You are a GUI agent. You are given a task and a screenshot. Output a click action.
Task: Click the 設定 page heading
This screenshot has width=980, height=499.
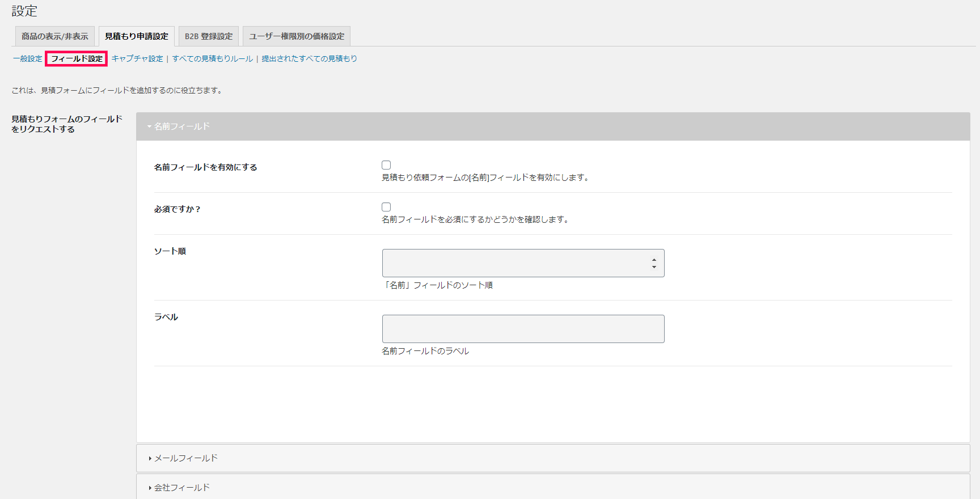click(24, 11)
